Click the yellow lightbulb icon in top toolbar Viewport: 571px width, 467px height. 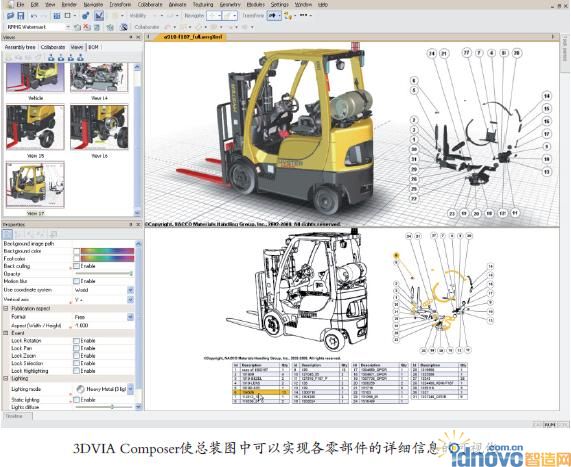coord(288,16)
